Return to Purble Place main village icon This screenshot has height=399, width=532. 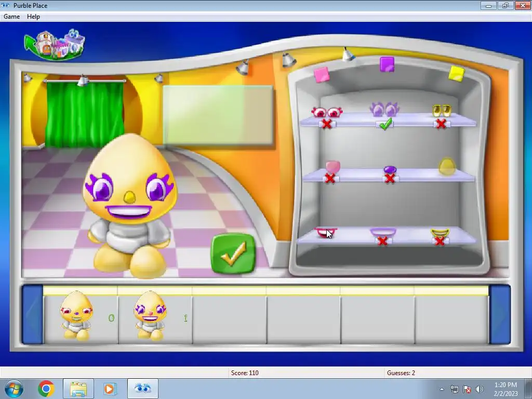tap(55, 45)
